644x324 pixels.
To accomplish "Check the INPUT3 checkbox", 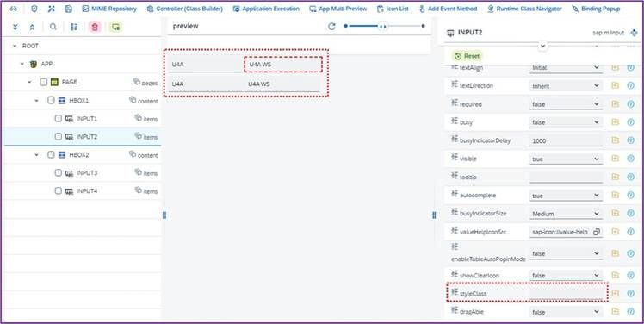I will pyautogui.click(x=59, y=172).
